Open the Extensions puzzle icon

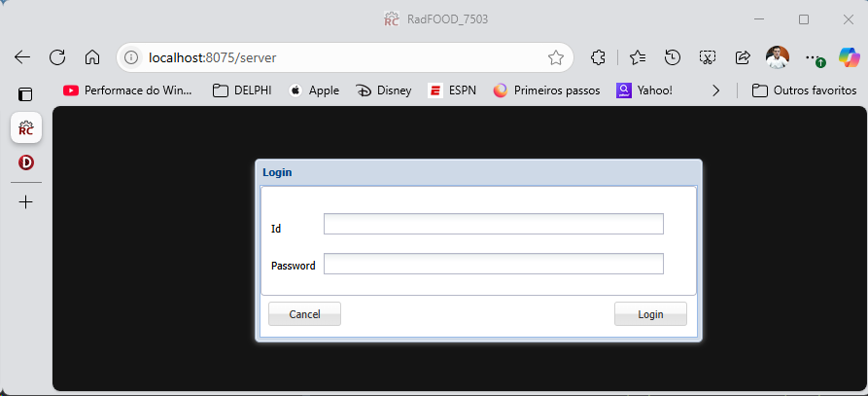(x=599, y=57)
